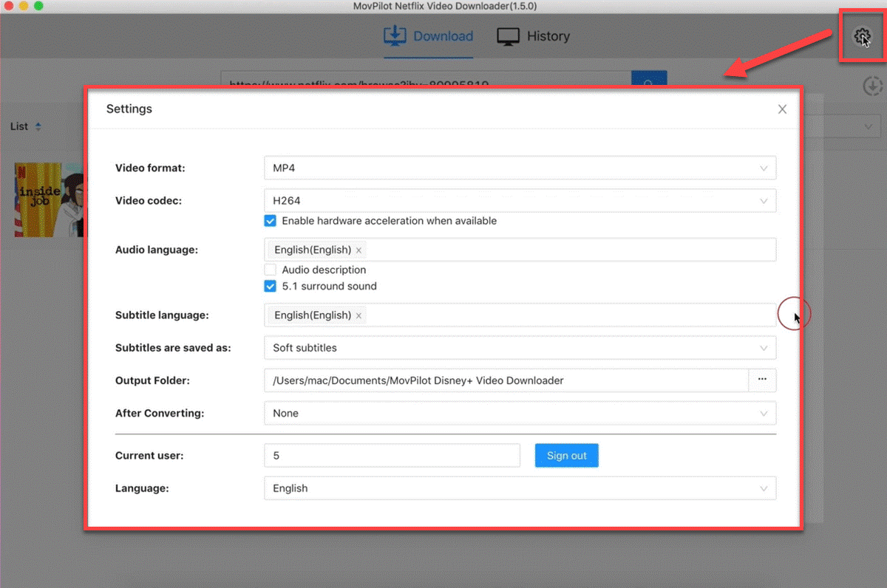Remove the English audio language tag
The height and width of the screenshot is (588, 887).
pos(358,250)
